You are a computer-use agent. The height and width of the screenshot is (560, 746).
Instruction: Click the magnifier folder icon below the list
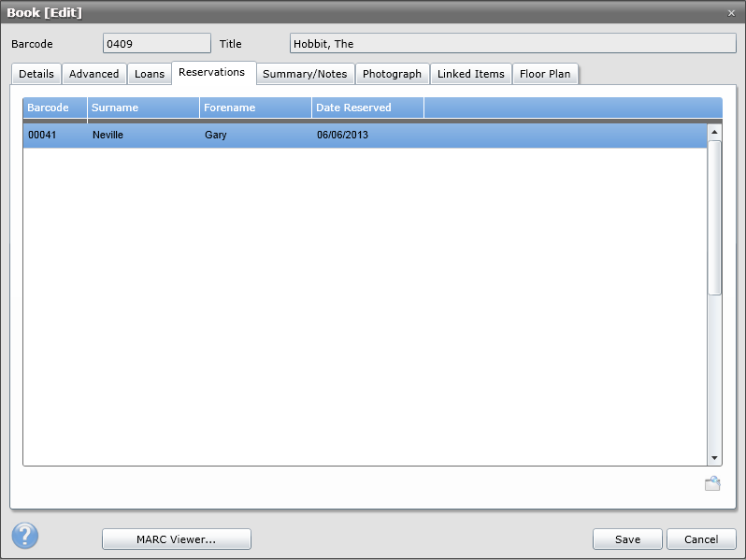pyautogui.click(x=712, y=483)
